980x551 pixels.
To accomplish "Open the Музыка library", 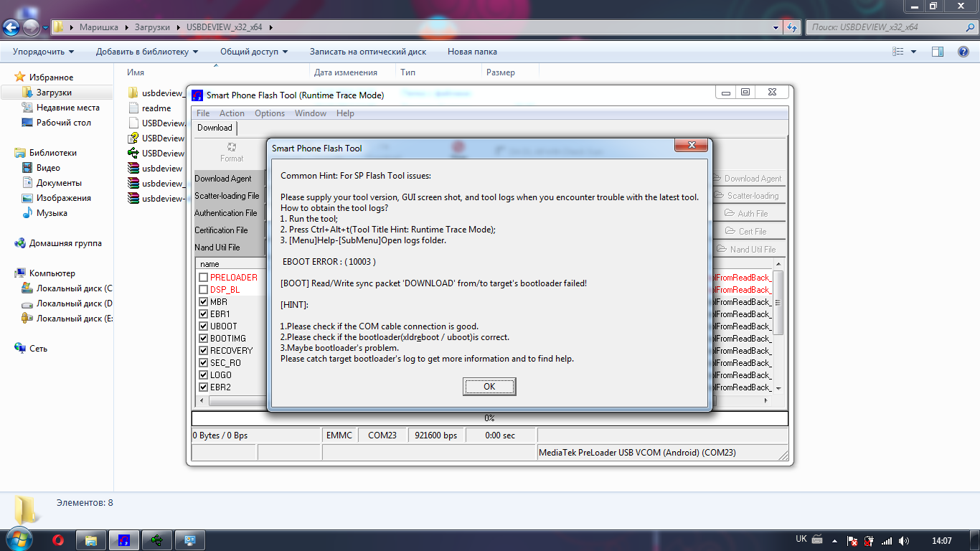I will [x=52, y=213].
